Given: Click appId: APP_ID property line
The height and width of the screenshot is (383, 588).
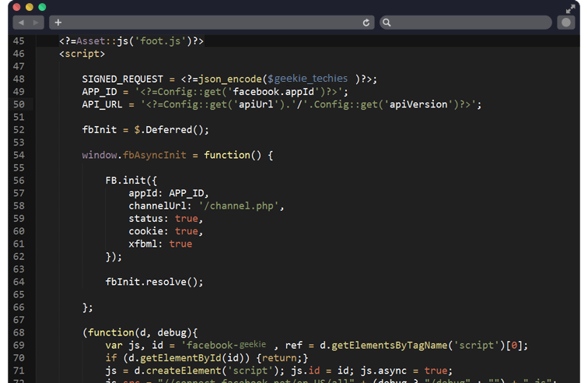Looking at the screenshot, I should point(169,193).
